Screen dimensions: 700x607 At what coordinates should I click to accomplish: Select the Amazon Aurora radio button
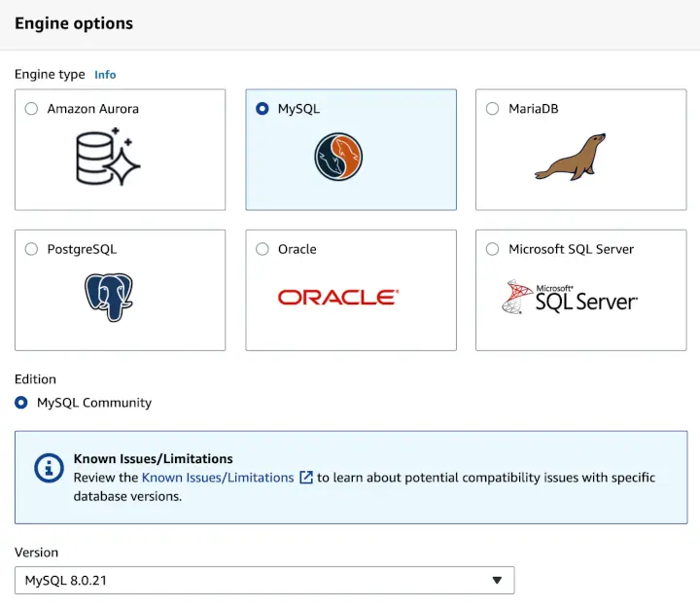tap(31, 109)
